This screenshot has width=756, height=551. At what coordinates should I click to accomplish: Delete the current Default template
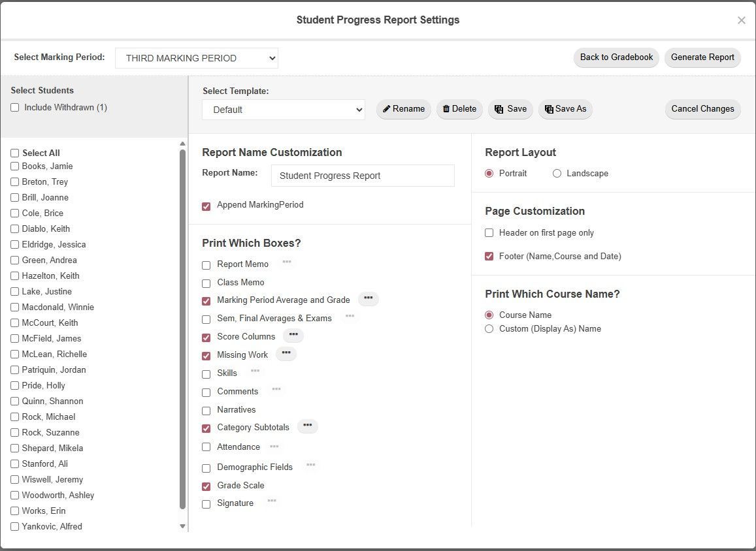click(459, 109)
